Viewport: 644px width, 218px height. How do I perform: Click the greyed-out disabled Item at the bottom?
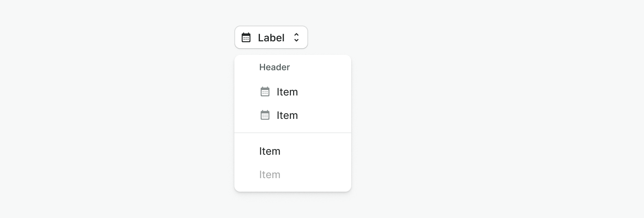pos(270,174)
